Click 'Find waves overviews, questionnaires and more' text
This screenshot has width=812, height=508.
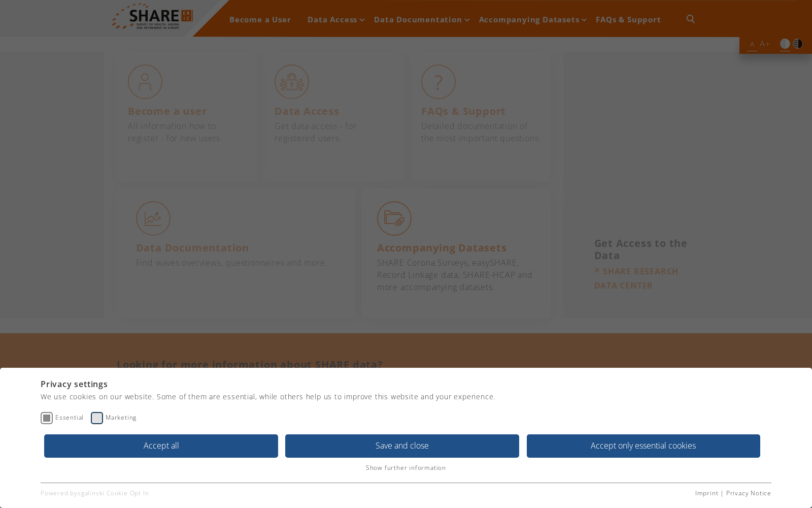231,263
